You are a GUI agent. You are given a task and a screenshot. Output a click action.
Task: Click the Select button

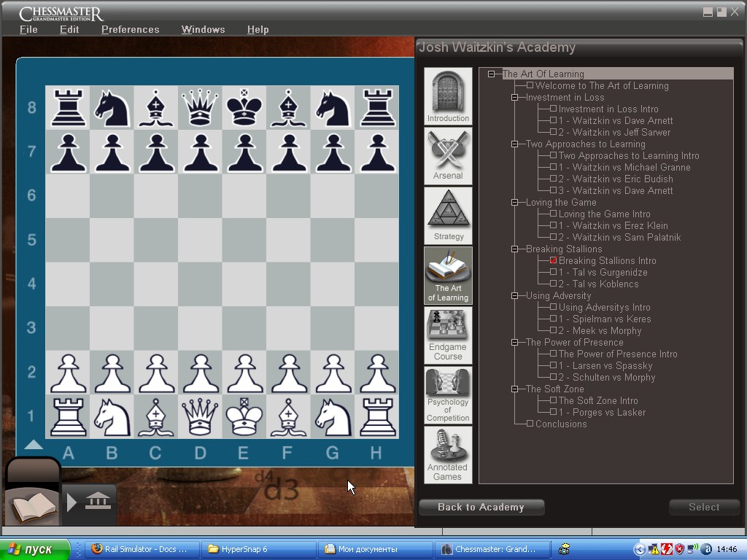tap(704, 507)
